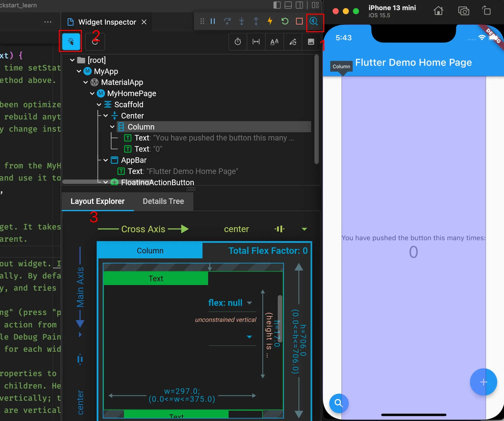
Task: Click the hot reload lightning icon
Action: (x=270, y=21)
